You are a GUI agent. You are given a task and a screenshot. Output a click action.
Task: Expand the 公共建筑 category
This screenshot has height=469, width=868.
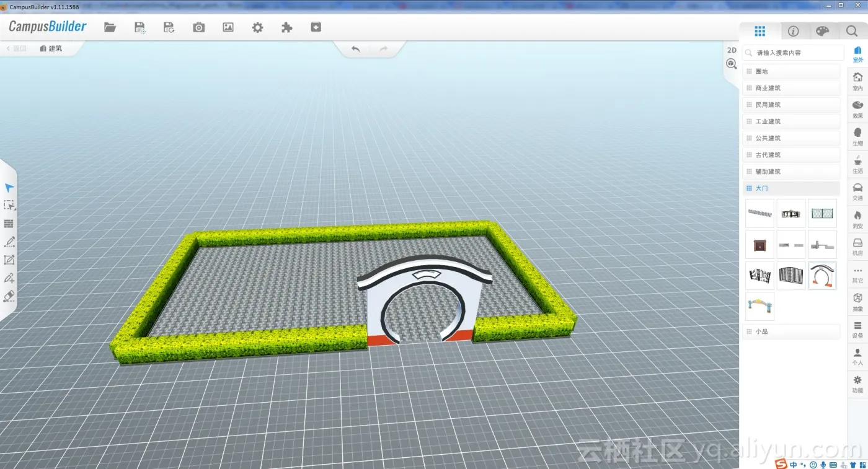[791, 138]
